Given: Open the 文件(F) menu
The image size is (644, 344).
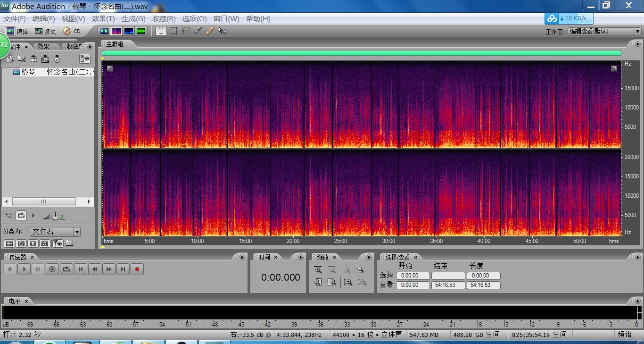Looking at the screenshot, I should pyautogui.click(x=15, y=19).
